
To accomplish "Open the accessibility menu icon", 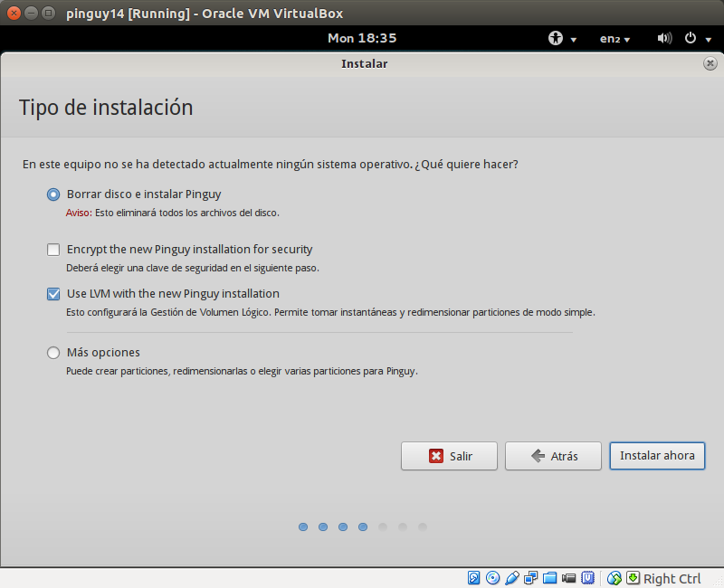I will point(556,38).
